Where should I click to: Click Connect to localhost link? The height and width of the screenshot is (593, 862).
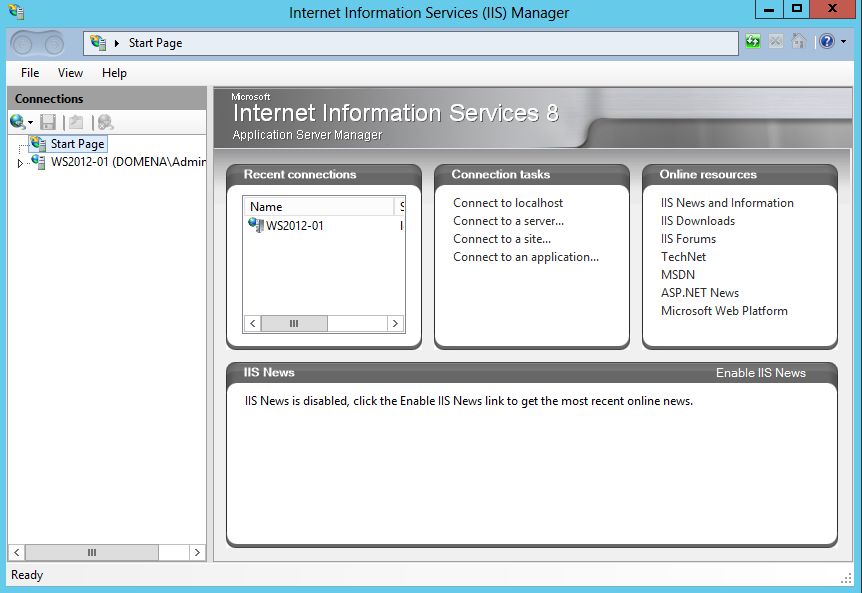pyautogui.click(x=508, y=203)
